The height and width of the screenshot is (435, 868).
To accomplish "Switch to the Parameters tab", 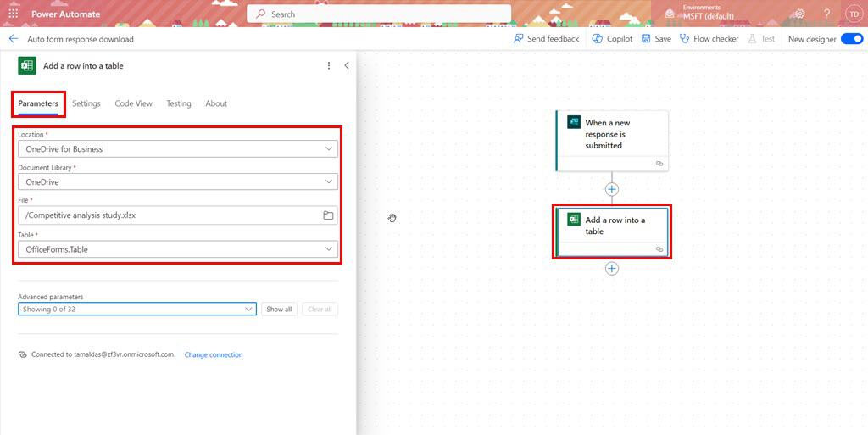I will coord(38,103).
